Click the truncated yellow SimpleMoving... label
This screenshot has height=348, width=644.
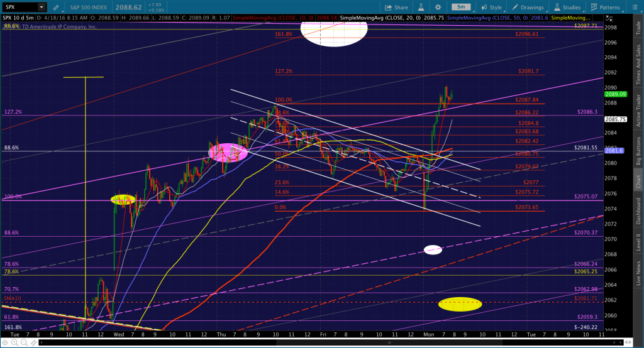pyautogui.click(x=570, y=18)
